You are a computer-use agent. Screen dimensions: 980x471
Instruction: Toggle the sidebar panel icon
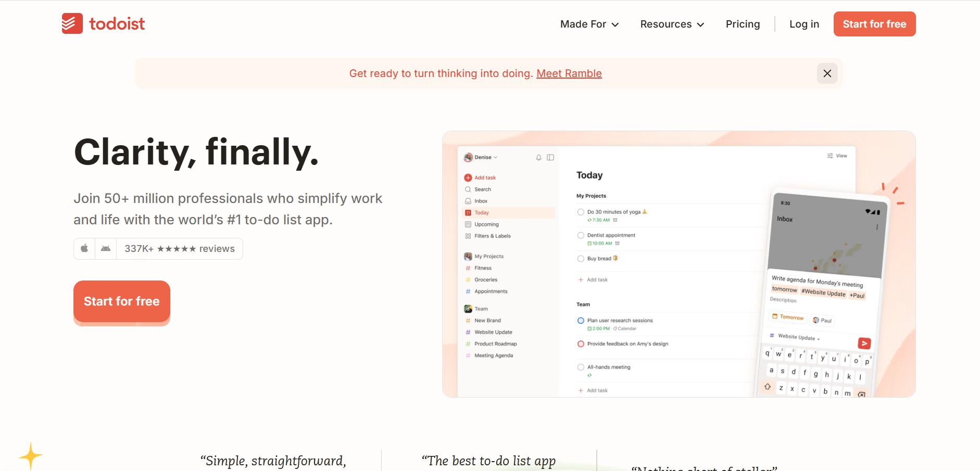coord(550,157)
